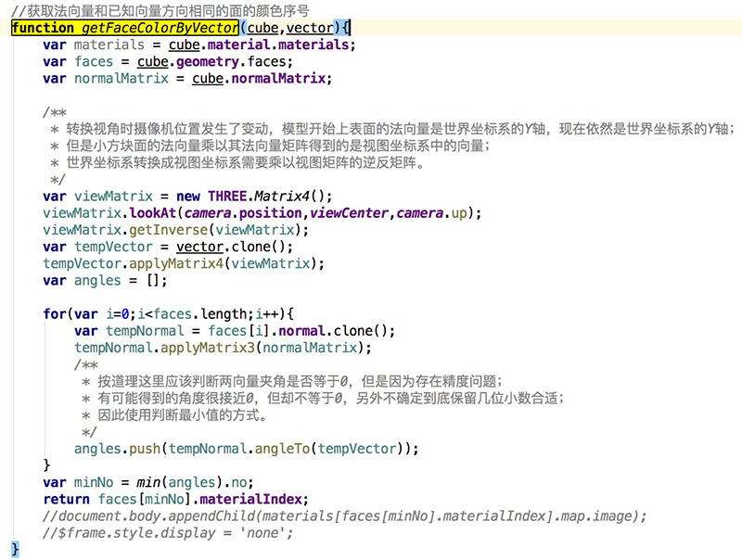The image size is (742, 560).
Task: Click the 'applyMatrix3' method call
Action: tap(207, 348)
